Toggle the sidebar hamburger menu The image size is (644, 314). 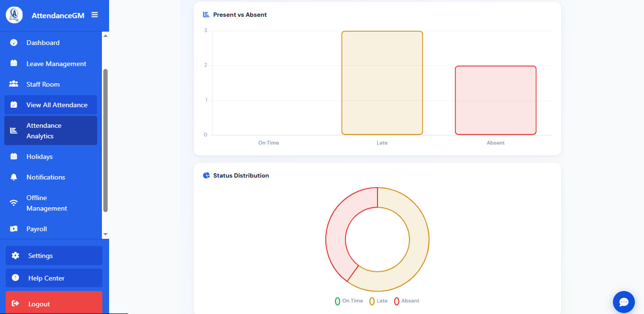pyautogui.click(x=95, y=15)
